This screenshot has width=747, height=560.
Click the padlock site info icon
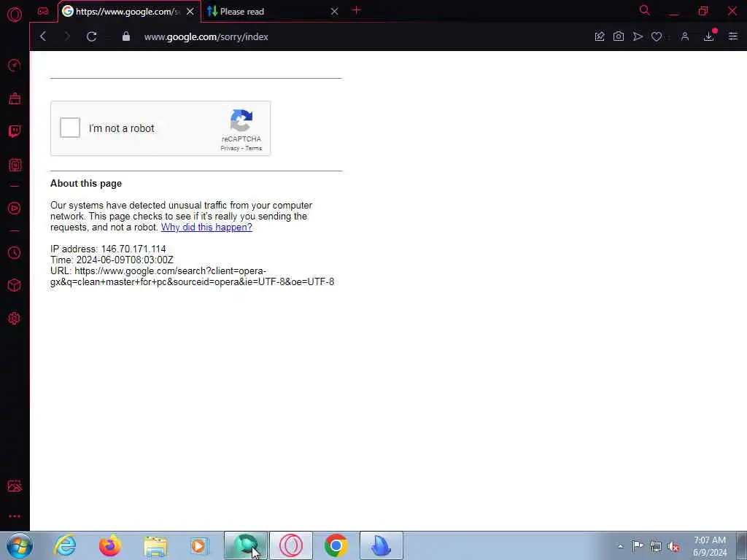(125, 36)
